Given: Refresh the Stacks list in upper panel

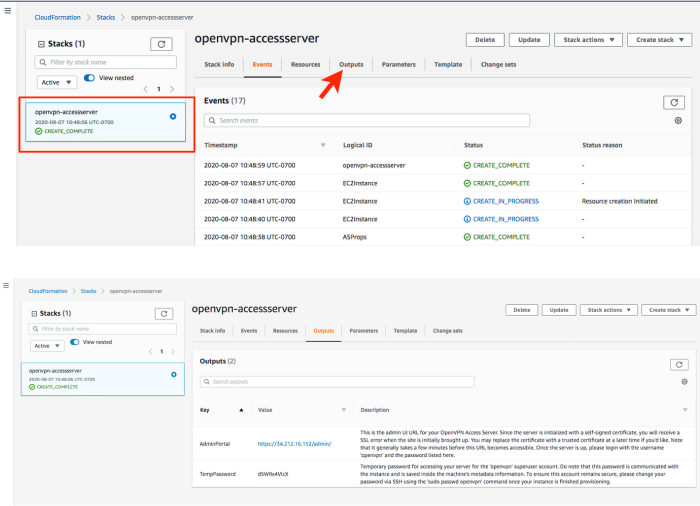Looking at the screenshot, I should click(x=161, y=44).
